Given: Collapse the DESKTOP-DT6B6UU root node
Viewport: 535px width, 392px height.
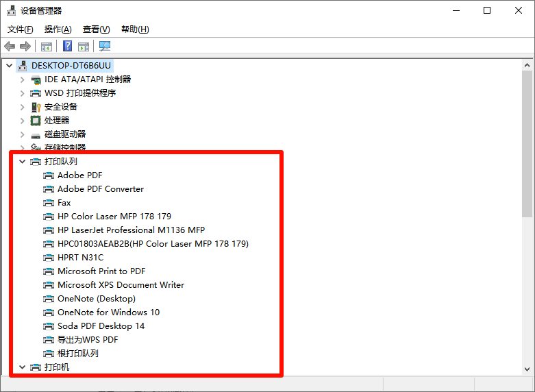Looking at the screenshot, I should (10, 66).
